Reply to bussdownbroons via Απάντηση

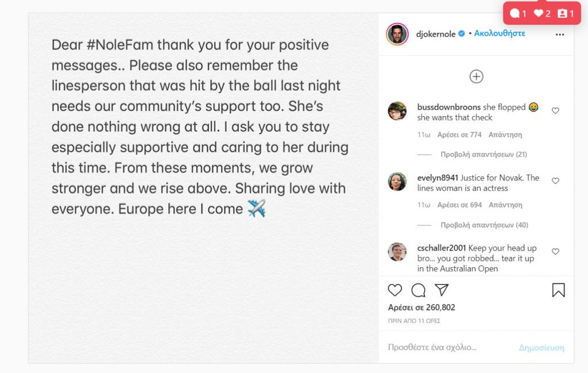pyautogui.click(x=505, y=134)
